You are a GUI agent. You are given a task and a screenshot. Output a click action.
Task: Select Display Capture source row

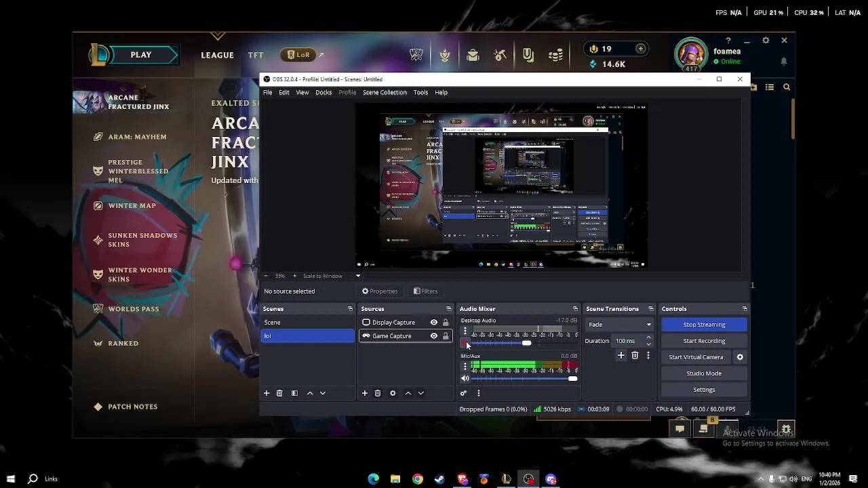click(x=405, y=323)
